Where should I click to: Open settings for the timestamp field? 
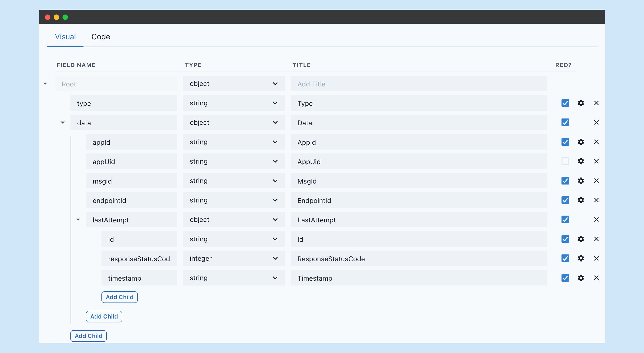581,278
